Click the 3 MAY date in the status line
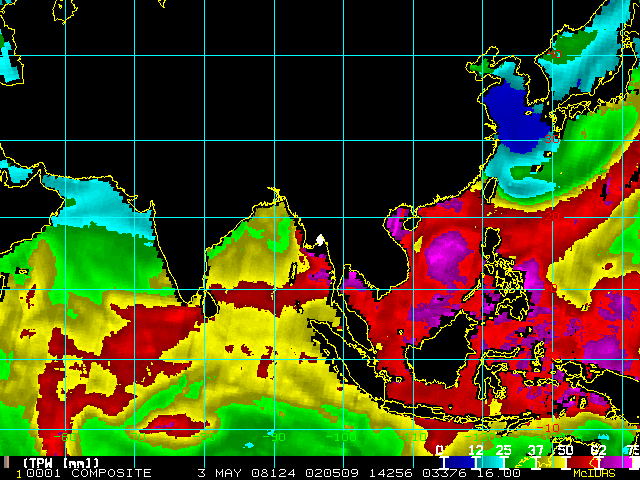 tap(219, 473)
